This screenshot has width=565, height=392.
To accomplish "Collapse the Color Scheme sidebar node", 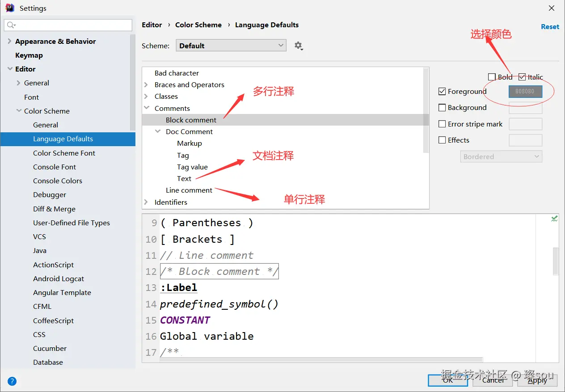I will 19,111.
